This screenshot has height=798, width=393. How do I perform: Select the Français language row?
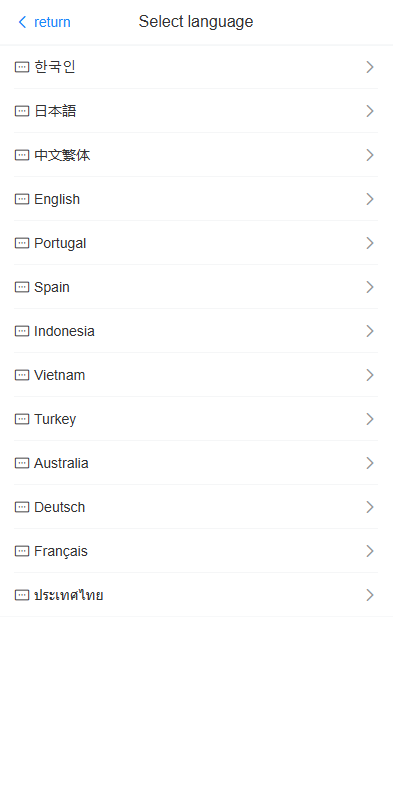pyautogui.click(x=196, y=551)
